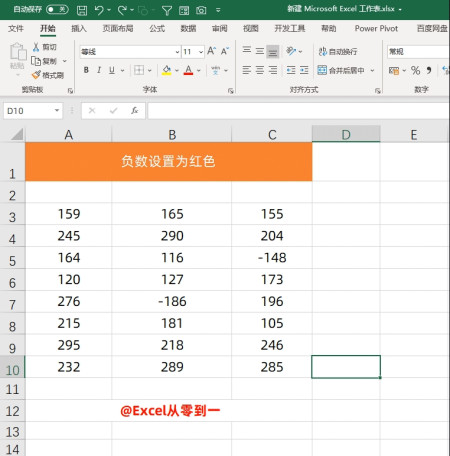Click the accounting number format icon
This screenshot has height=456, width=450.
pyautogui.click(x=394, y=70)
